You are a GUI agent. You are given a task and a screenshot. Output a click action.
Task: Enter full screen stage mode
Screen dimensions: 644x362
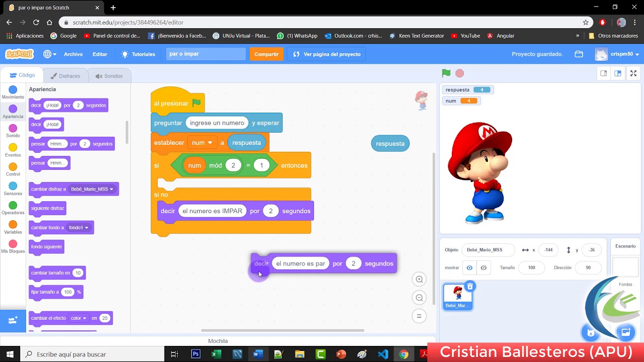(x=633, y=73)
